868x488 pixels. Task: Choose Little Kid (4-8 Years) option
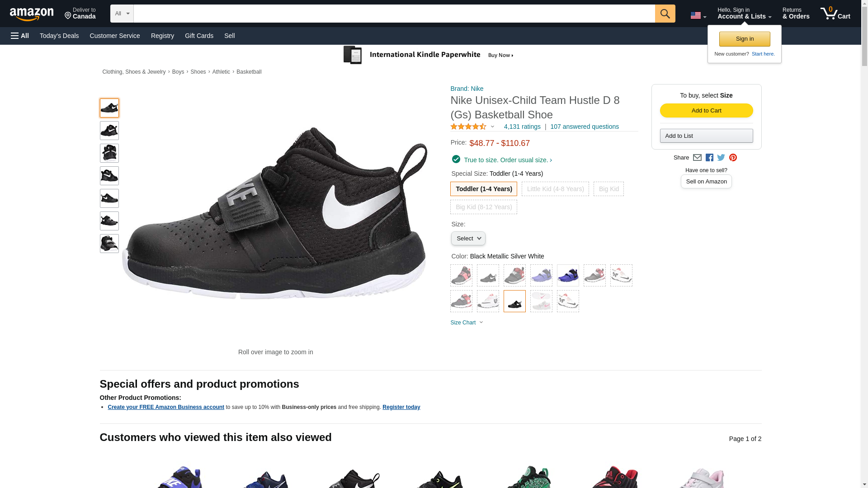tap(555, 189)
